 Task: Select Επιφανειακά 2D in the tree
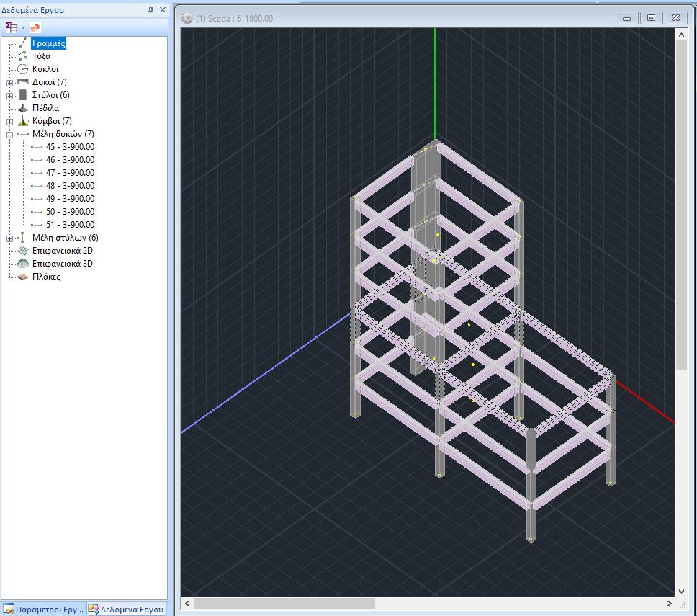coord(62,251)
